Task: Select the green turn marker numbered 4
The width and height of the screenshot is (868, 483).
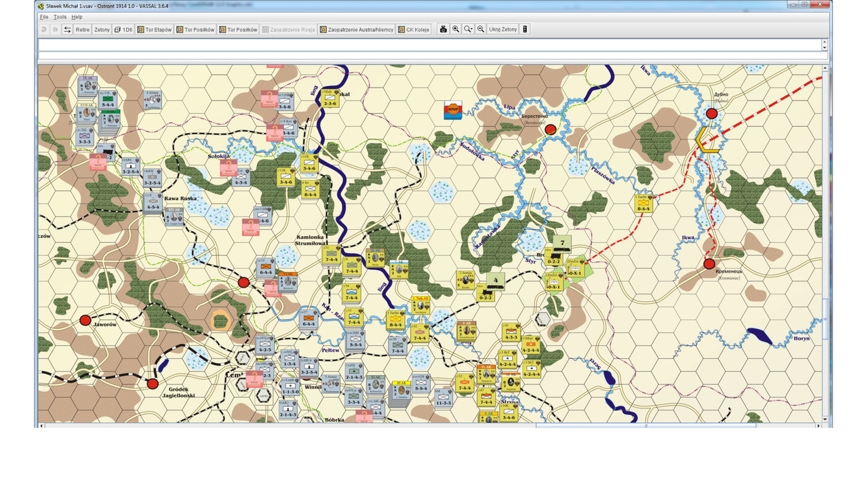Action: (496, 280)
